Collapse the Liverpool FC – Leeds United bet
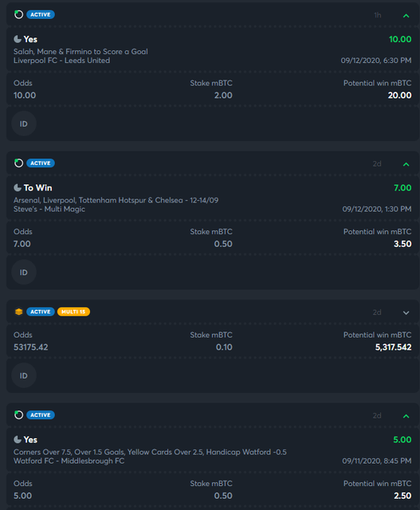The width and height of the screenshot is (420, 510). [406, 16]
